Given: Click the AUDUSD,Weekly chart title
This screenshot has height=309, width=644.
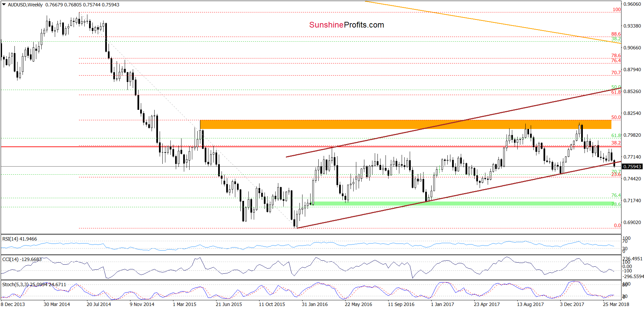Looking at the screenshot, I should 25,5.
